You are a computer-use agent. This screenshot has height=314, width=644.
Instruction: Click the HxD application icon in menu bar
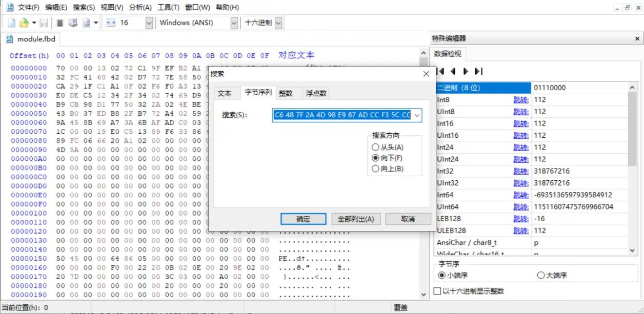coord(10,7)
